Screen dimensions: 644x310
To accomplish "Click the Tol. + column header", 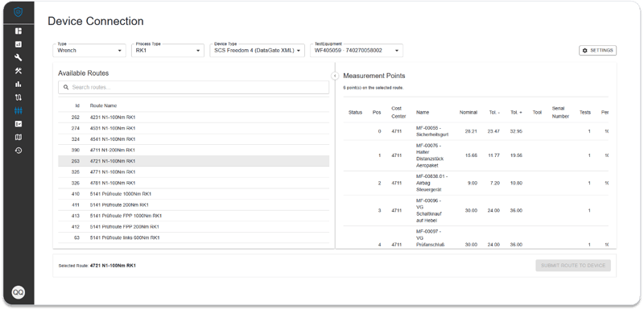I will pos(516,113).
